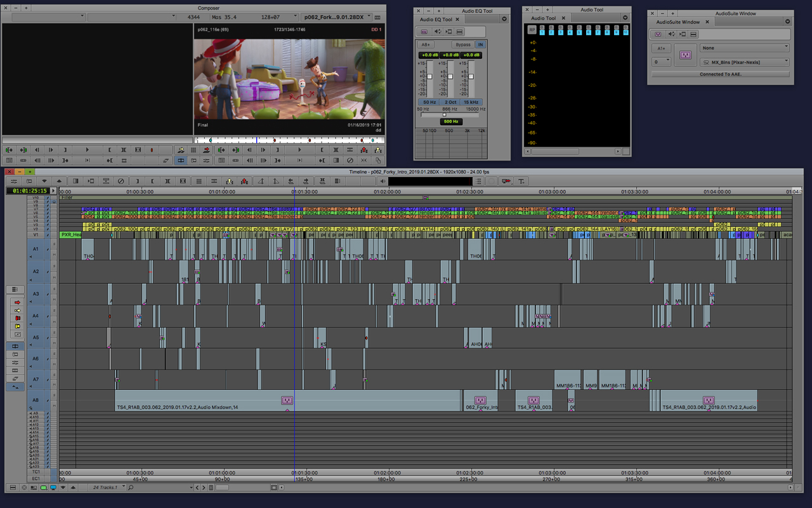The width and height of the screenshot is (812, 508).
Task: Click the red Lift icon in Timeline toolbar
Action: tap(244, 181)
